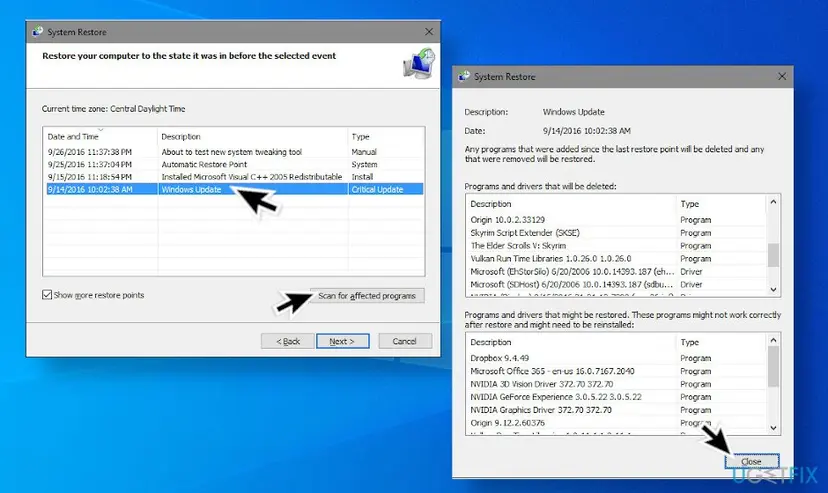828x493 pixels.
Task: Click the Manual type cell
Action: [364, 152]
